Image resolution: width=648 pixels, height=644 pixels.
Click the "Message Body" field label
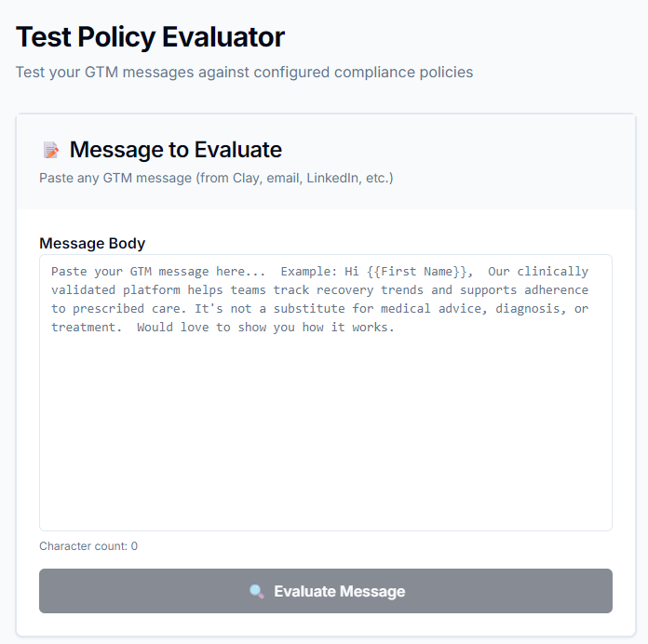(92, 244)
